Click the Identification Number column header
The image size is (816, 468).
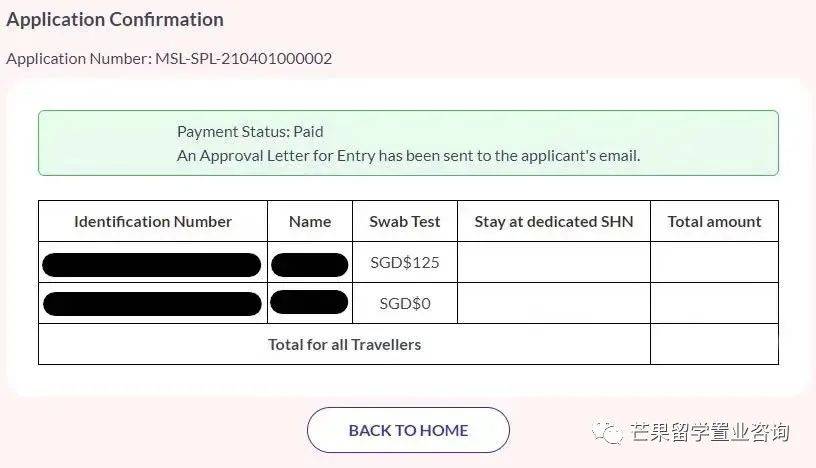(153, 221)
